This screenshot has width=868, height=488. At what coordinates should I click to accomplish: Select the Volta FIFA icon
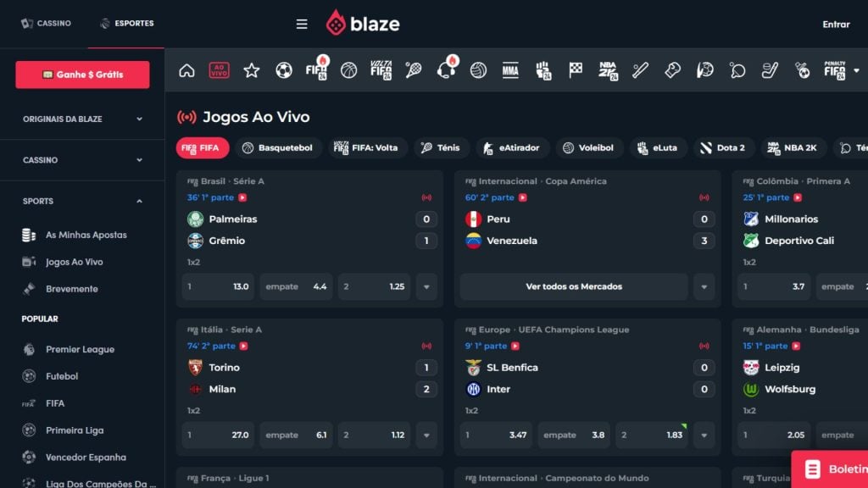381,70
